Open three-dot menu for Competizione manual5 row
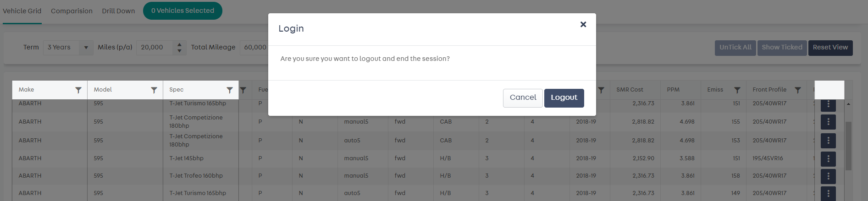This screenshot has height=201, width=868. [828, 122]
